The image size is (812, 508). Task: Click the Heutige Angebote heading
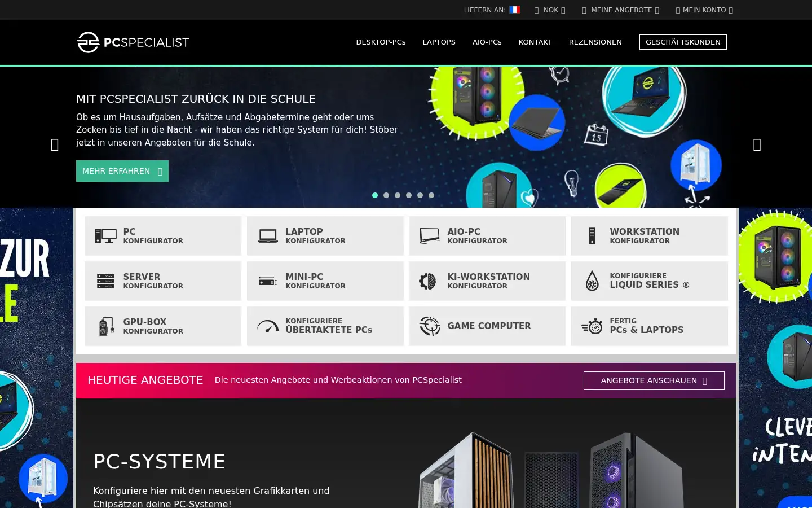(x=145, y=380)
